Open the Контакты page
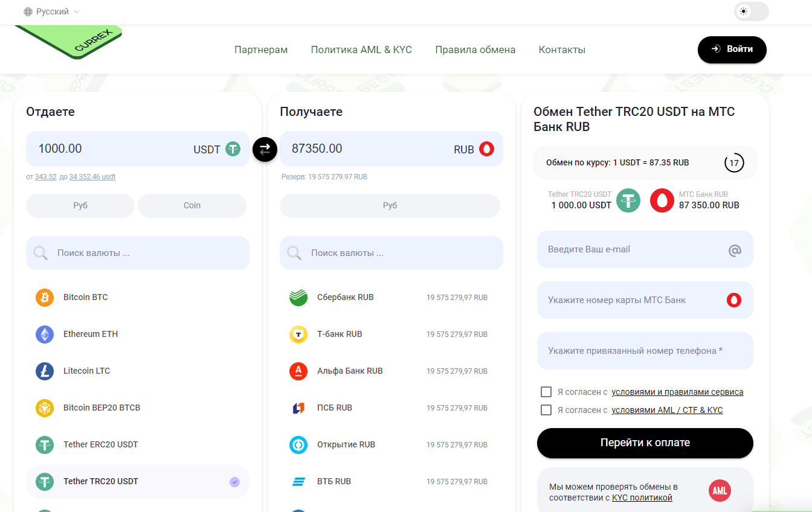This screenshot has height=512, width=812. click(562, 50)
